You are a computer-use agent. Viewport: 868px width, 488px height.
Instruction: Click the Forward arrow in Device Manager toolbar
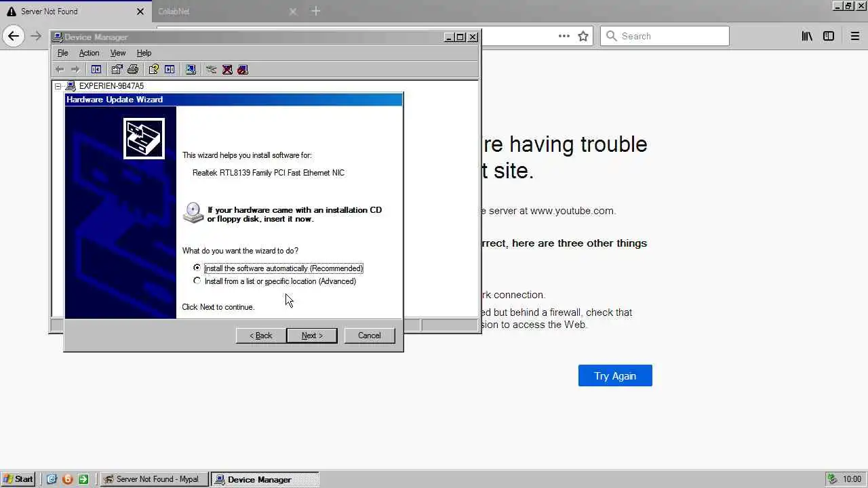pyautogui.click(x=75, y=69)
